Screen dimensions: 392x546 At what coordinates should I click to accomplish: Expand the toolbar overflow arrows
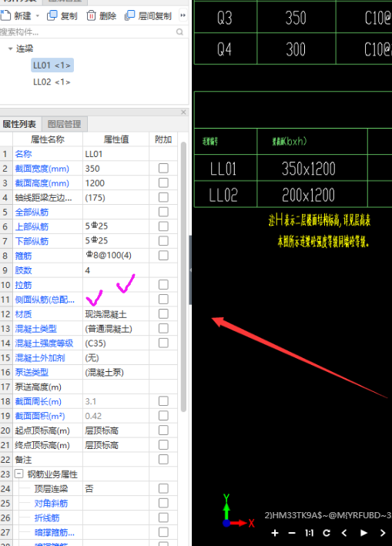click(x=183, y=15)
